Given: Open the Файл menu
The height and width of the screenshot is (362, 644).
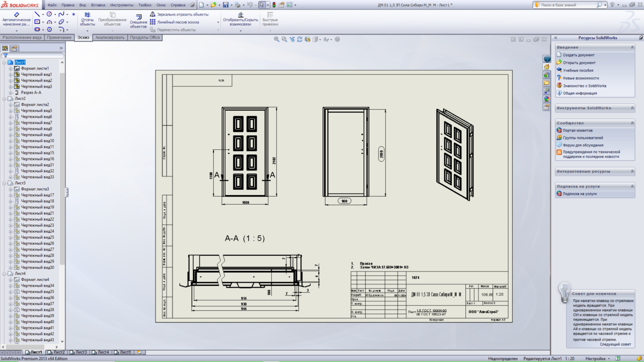Looking at the screenshot, I should coord(52,5).
